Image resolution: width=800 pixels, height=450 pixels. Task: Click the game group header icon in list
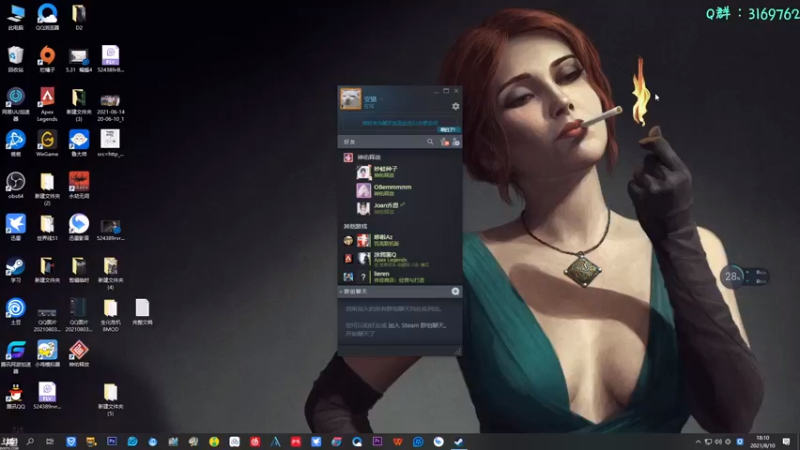pos(348,157)
